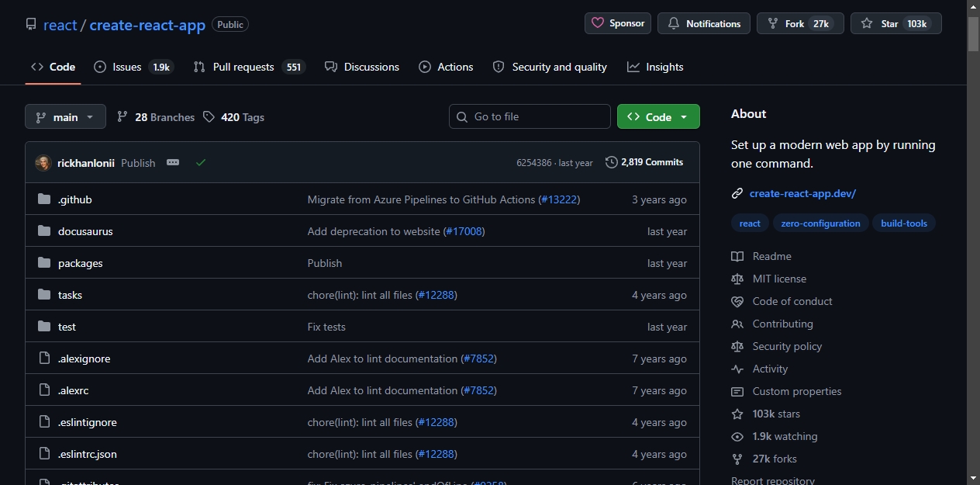Click the file icon beside .alexignore

click(44, 359)
